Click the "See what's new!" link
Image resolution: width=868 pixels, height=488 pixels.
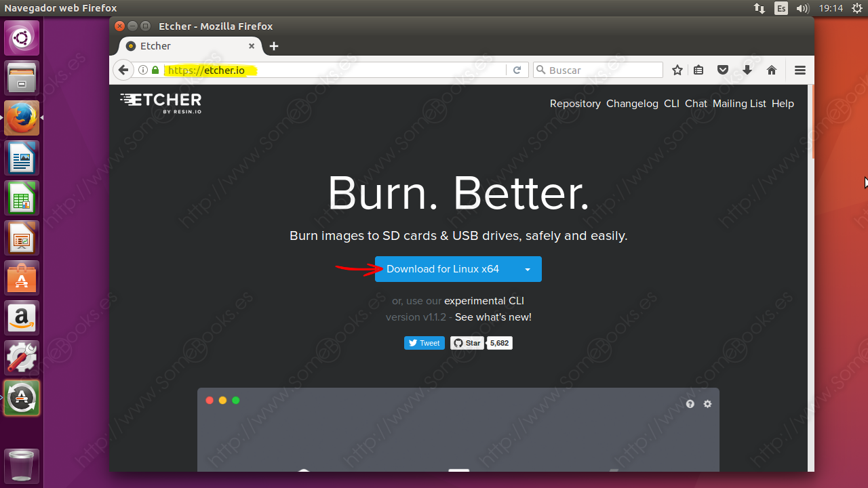(x=493, y=317)
